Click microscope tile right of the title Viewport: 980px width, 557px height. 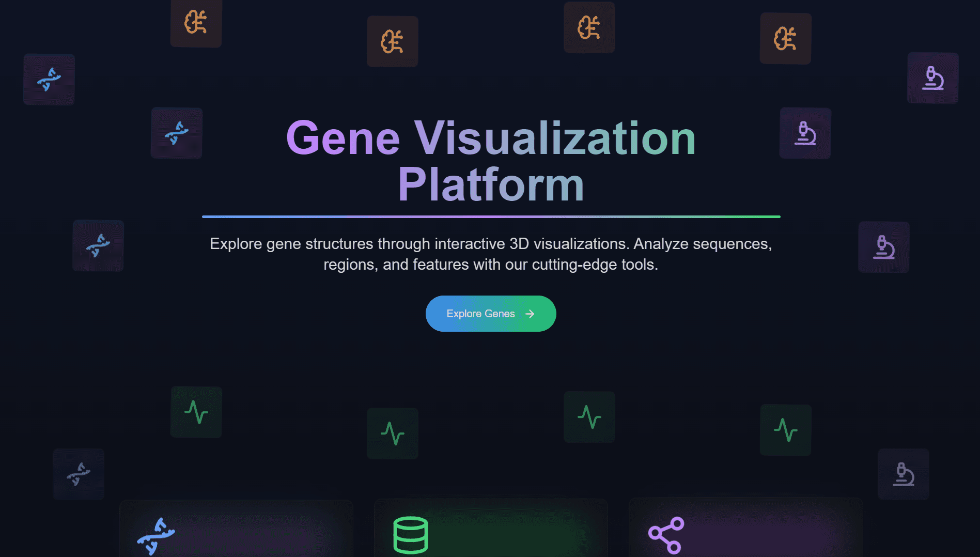click(805, 133)
